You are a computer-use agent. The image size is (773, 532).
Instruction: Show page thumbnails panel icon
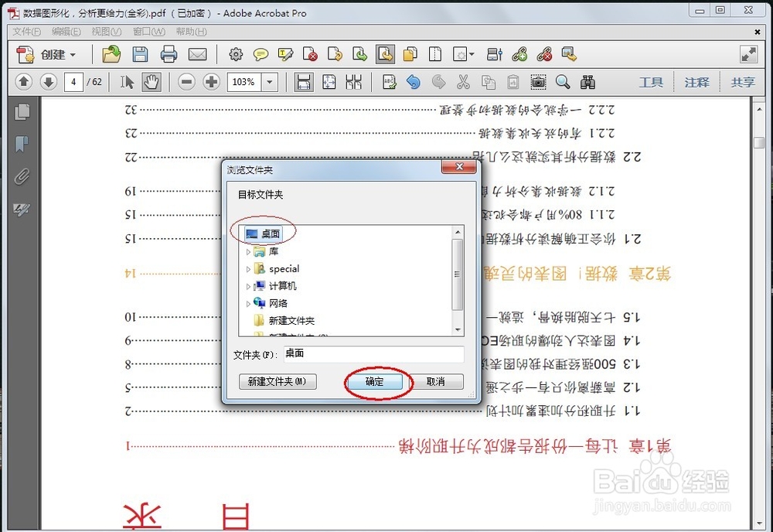tap(22, 111)
